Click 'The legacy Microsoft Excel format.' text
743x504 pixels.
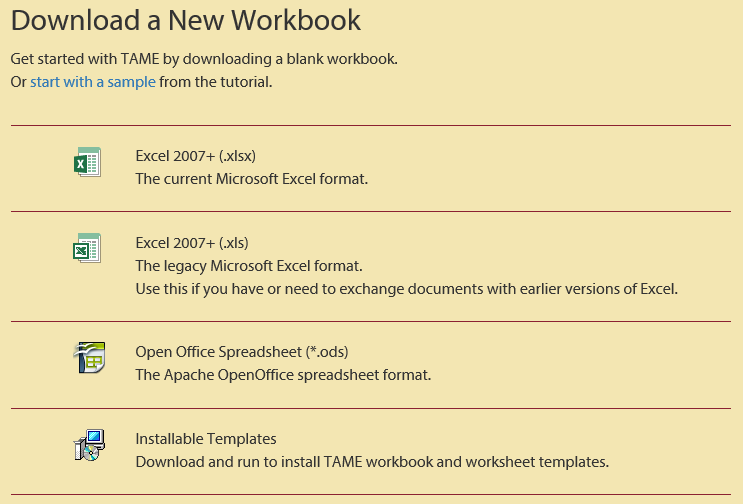tap(249, 266)
